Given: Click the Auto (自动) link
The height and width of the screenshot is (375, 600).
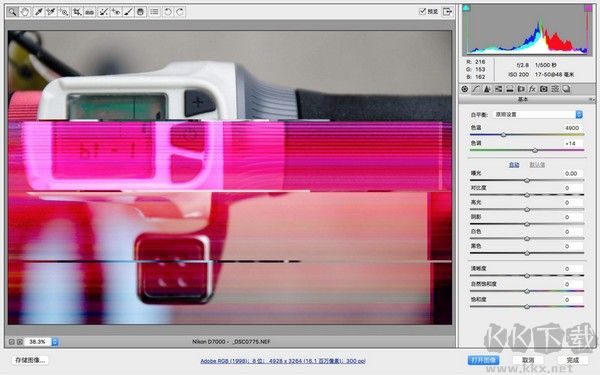Looking at the screenshot, I should click(514, 165).
